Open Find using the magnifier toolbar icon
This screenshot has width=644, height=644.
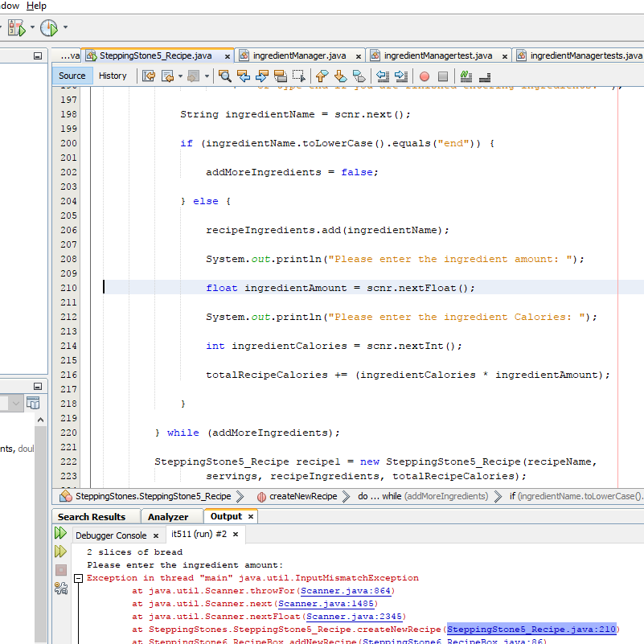(226, 75)
